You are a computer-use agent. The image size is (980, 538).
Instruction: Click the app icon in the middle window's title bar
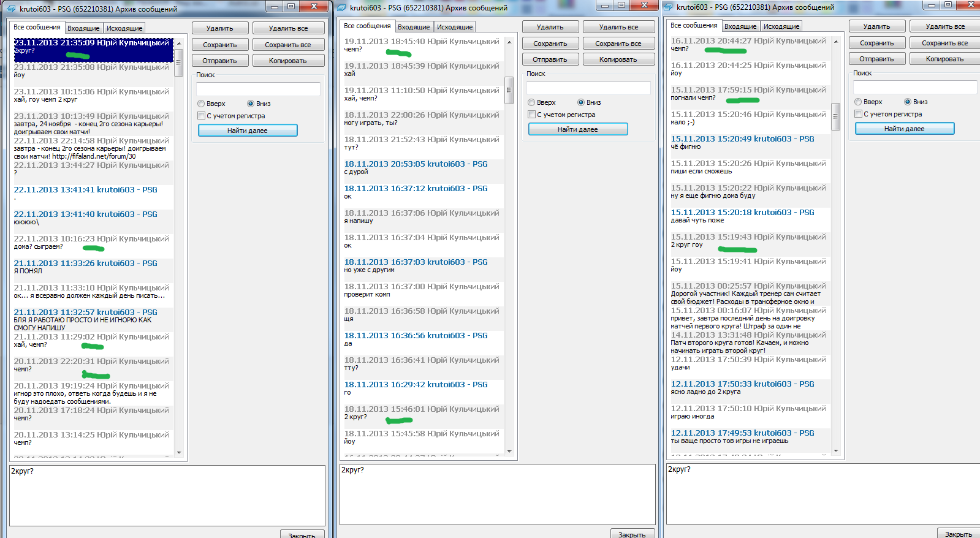point(342,8)
